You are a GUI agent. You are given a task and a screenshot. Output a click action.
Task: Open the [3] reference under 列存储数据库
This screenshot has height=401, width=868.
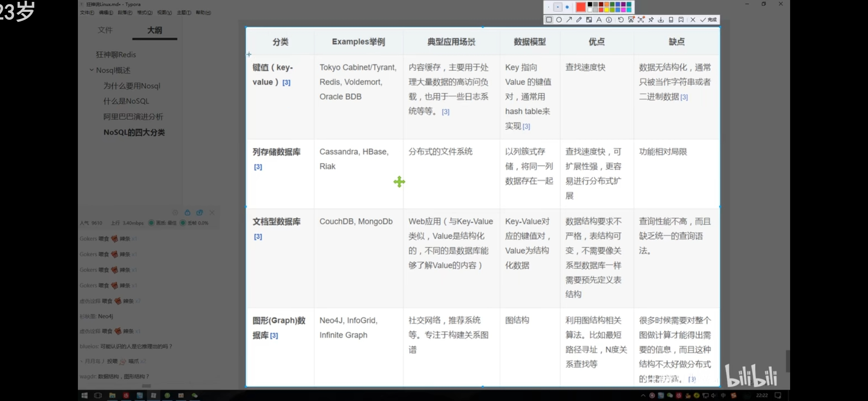(258, 167)
